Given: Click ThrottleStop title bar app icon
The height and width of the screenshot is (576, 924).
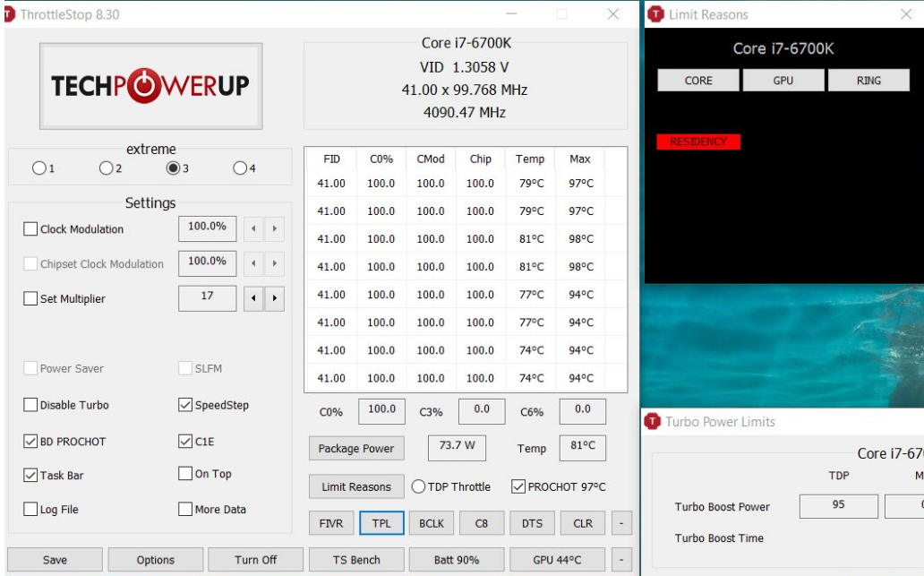Looking at the screenshot, I should (x=8, y=14).
